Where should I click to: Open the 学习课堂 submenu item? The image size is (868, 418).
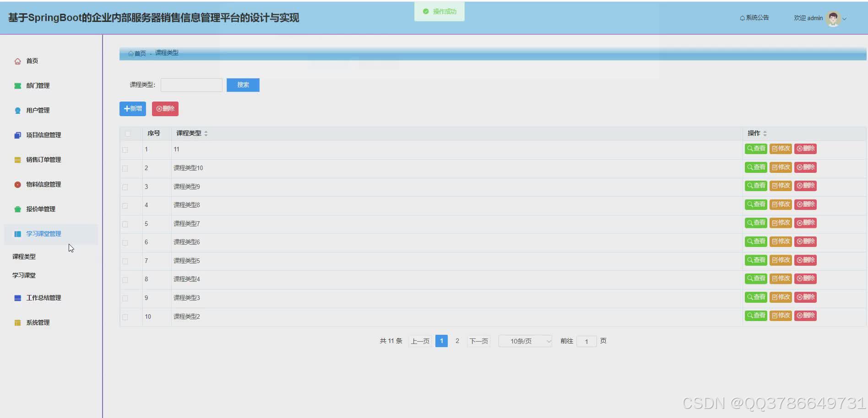[x=24, y=276]
